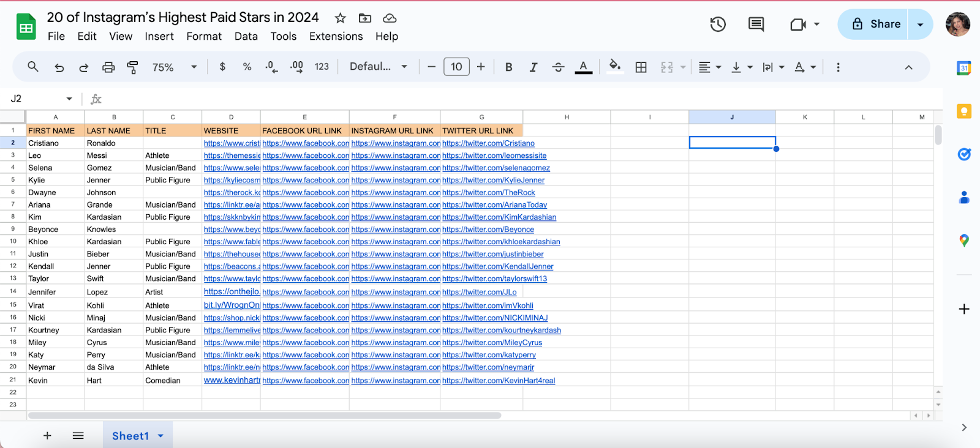Increase decimal places
Viewport: 980px width, 448px height.
pos(296,67)
